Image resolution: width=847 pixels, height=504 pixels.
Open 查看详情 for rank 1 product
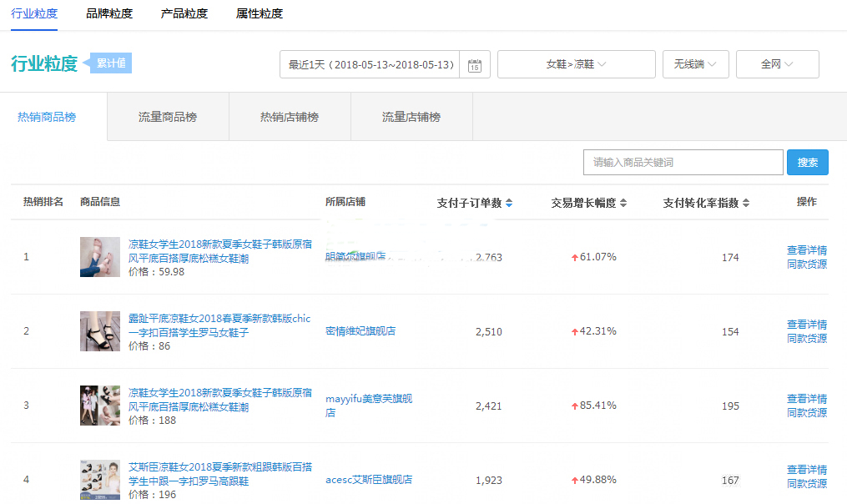pyautogui.click(x=806, y=250)
